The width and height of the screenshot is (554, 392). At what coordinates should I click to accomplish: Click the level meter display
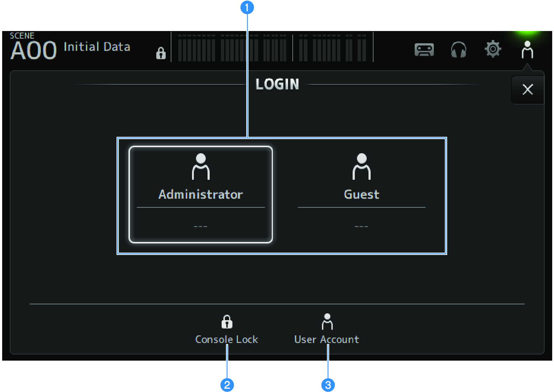(x=271, y=48)
